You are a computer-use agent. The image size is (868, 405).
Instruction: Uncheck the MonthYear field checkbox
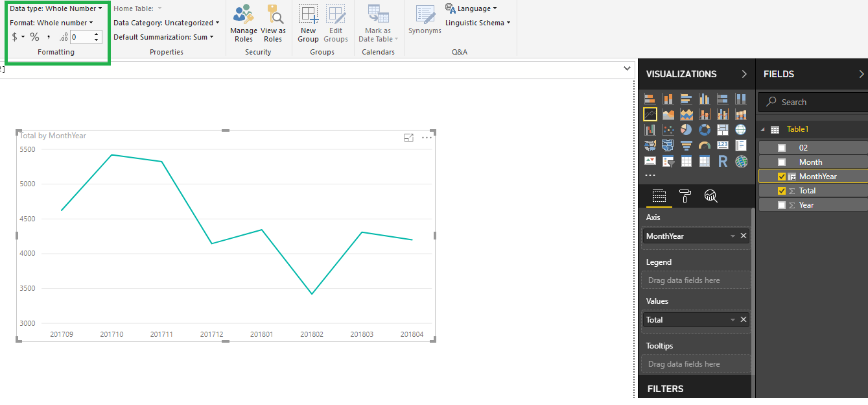click(781, 177)
